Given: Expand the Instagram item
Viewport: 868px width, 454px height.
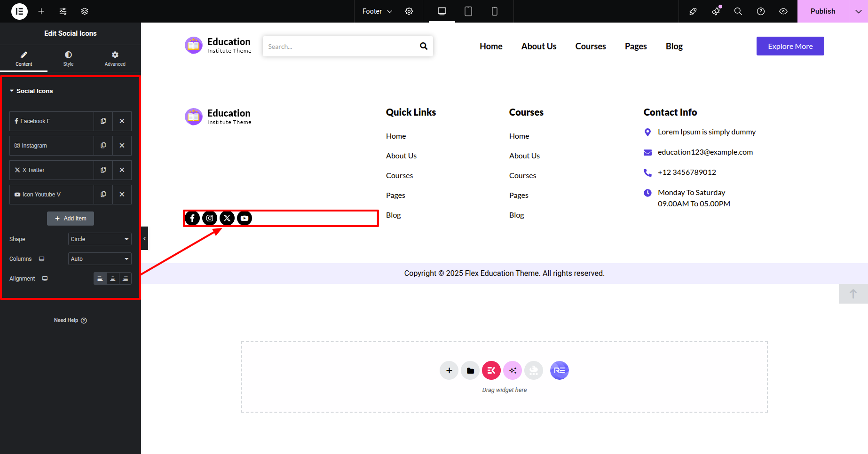Looking at the screenshot, I should coord(52,146).
